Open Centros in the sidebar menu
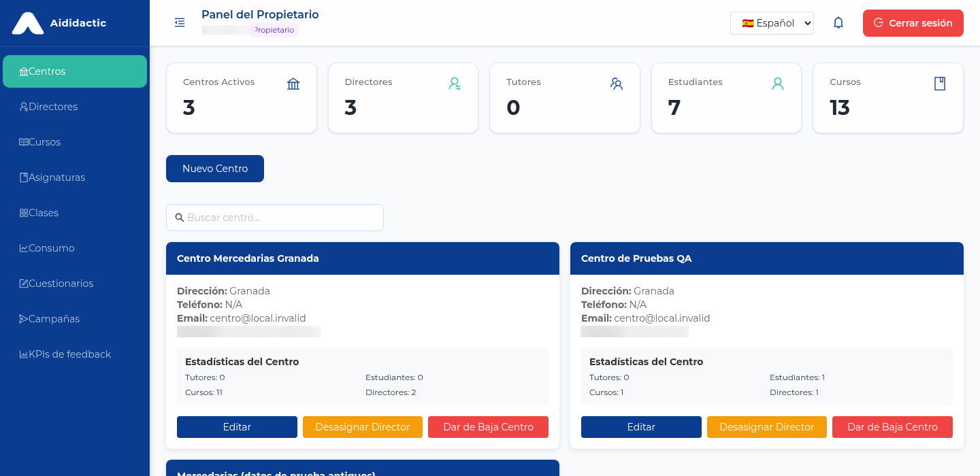This screenshot has width=980, height=476. point(75,71)
